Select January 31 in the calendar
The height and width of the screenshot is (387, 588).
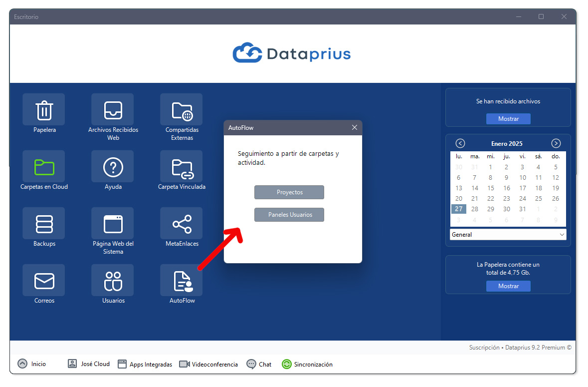tap(522, 209)
